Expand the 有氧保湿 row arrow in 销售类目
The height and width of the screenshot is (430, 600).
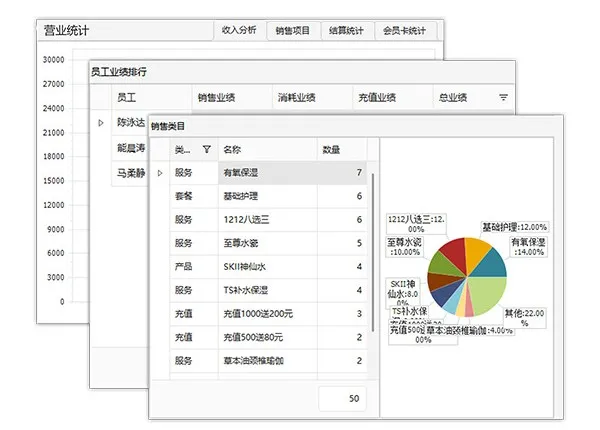(160, 173)
